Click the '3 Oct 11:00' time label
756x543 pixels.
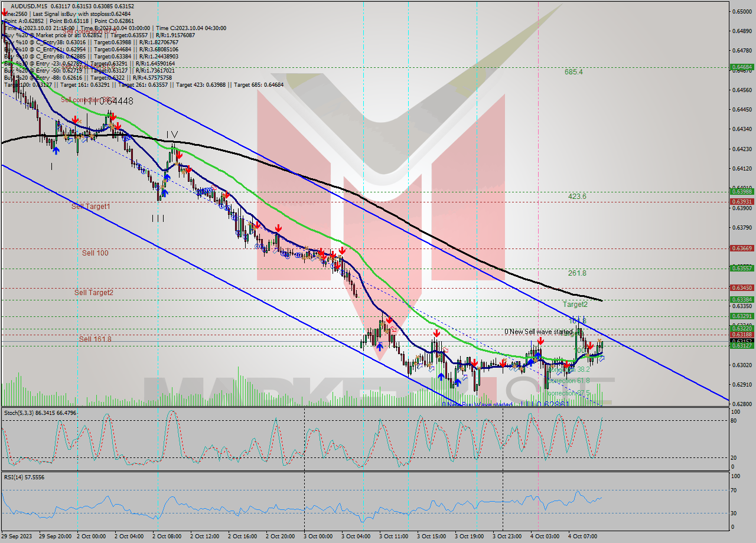coord(395,537)
